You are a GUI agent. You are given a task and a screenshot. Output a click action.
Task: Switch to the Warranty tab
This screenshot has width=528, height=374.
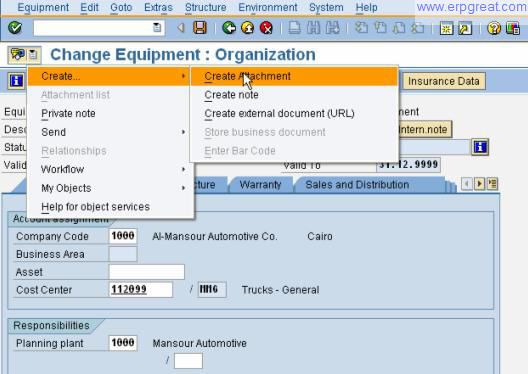coord(260,184)
